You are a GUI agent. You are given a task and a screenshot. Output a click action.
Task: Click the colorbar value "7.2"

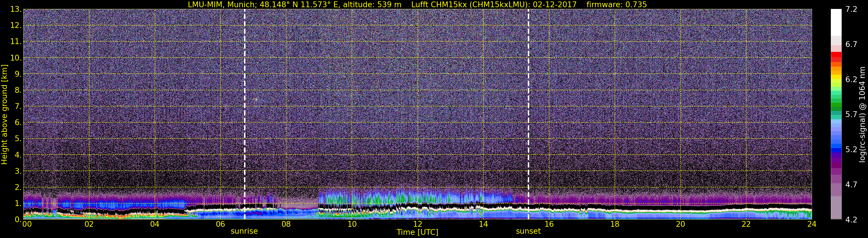point(851,10)
